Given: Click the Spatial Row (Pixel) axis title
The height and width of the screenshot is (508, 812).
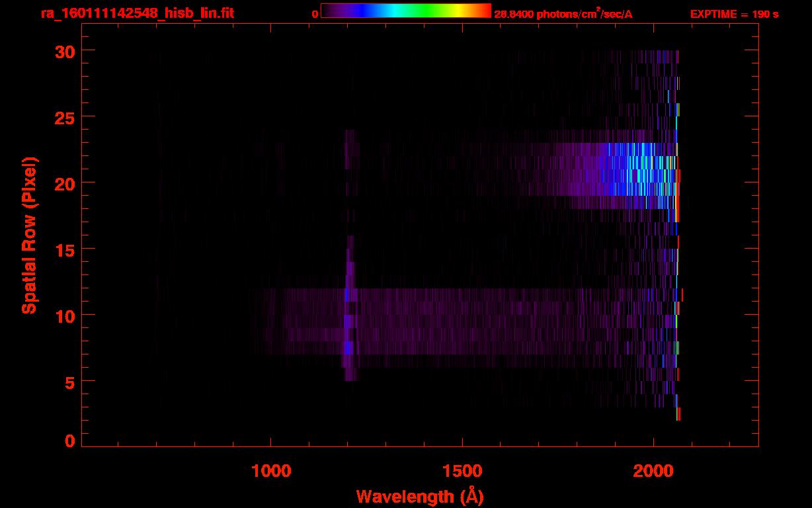Looking at the screenshot, I should [30, 235].
